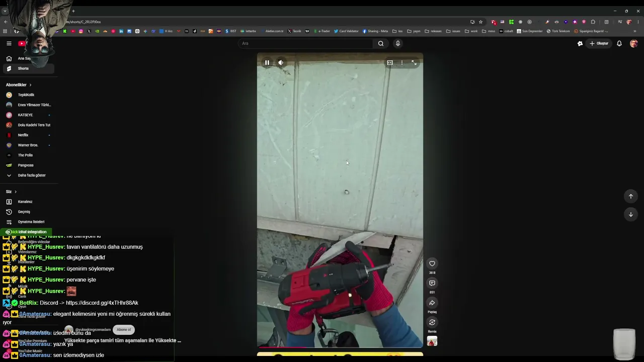Viewport: 644px width, 362px height.
Task: Click the search magnifier button
Action: pyautogui.click(x=381, y=44)
